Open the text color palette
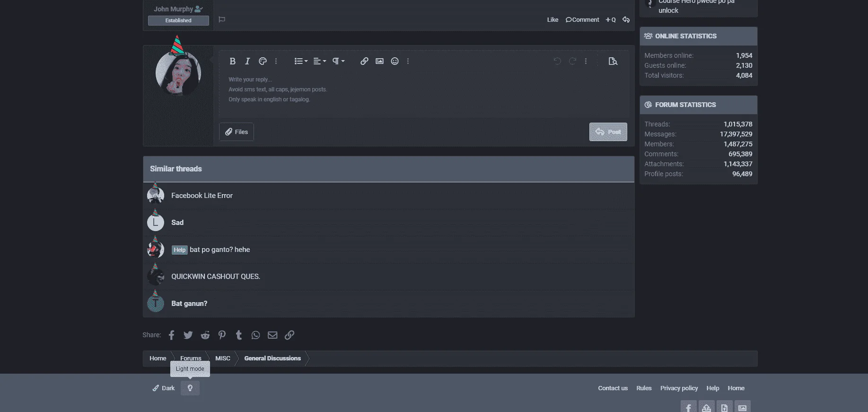This screenshot has height=412, width=868. (263, 61)
